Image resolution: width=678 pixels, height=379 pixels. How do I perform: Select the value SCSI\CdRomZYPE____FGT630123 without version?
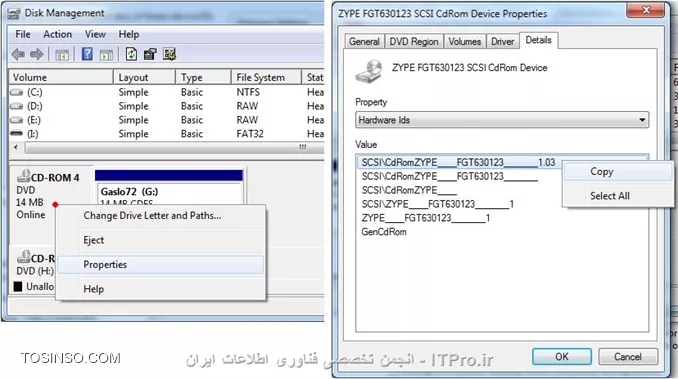pyautogui.click(x=450, y=176)
